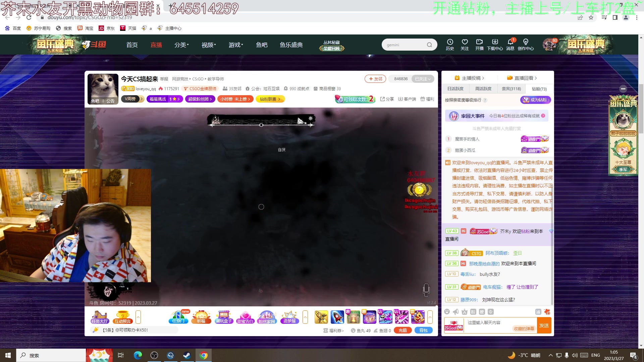644x362 pixels.
Task: Click the 粉 icon in chat toolbar
Action: click(473, 312)
